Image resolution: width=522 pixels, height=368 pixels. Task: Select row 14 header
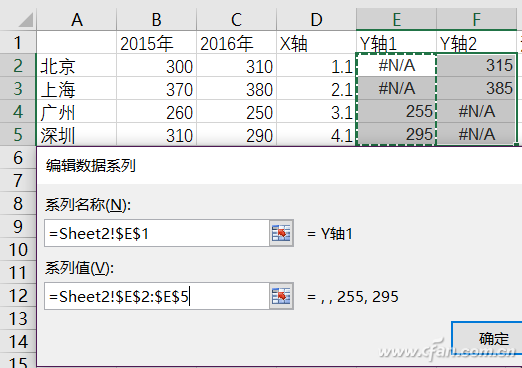tap(18, 341)
